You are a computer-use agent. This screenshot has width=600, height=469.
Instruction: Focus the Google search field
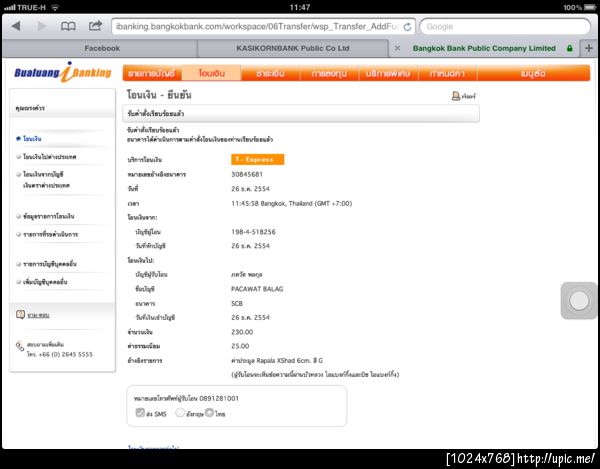click(505, 27)
